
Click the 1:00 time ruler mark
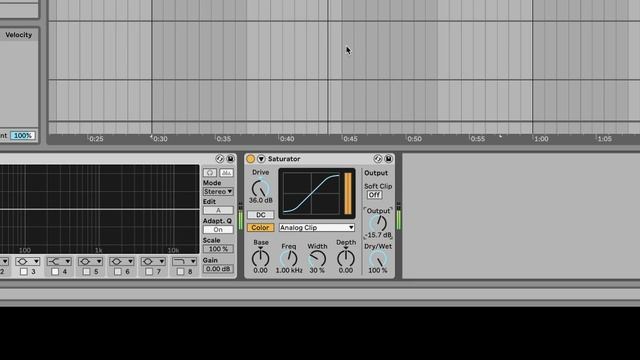pos(541,139)
